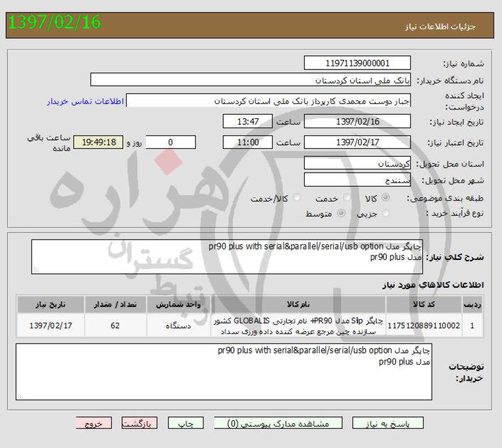Click the table date cell 1397/02/17
This screenshot has width=502, height=448.
(x=51, y=325)
